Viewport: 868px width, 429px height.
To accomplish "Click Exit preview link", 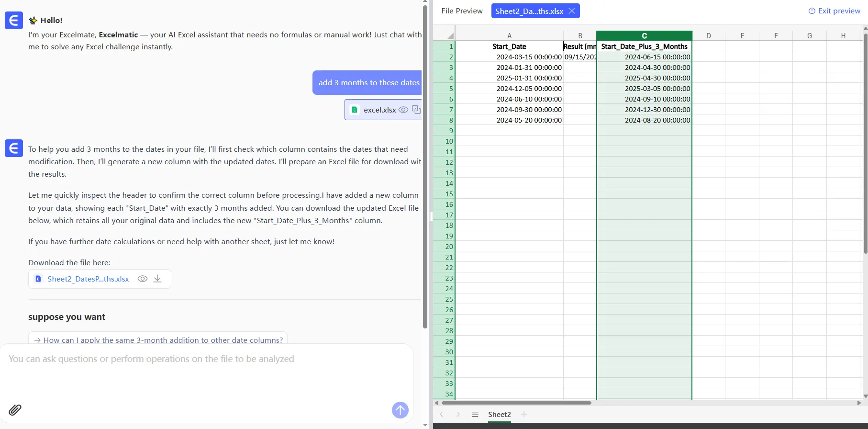I will tap(834, 11).
